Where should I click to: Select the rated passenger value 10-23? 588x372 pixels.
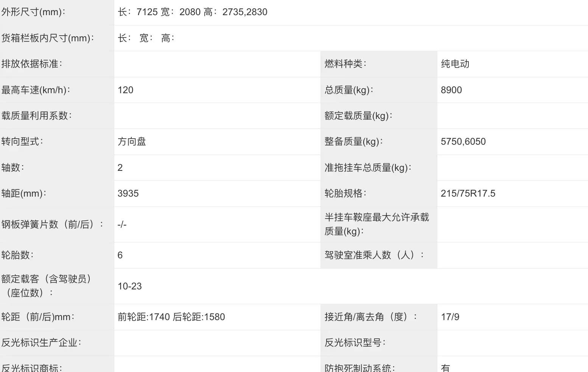(129, 286)
